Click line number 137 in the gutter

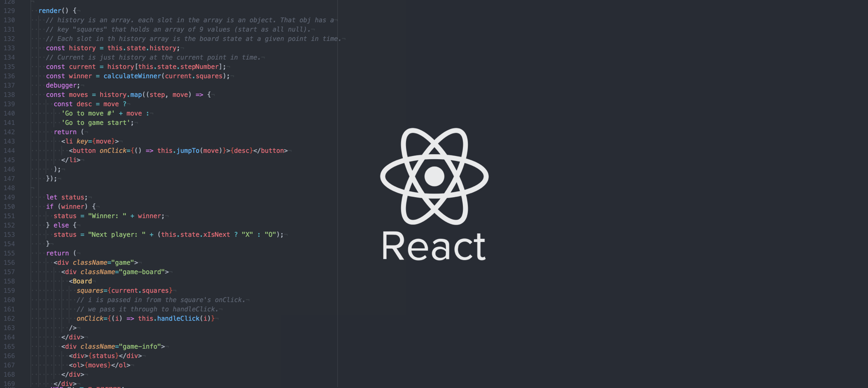click(9, 85)
